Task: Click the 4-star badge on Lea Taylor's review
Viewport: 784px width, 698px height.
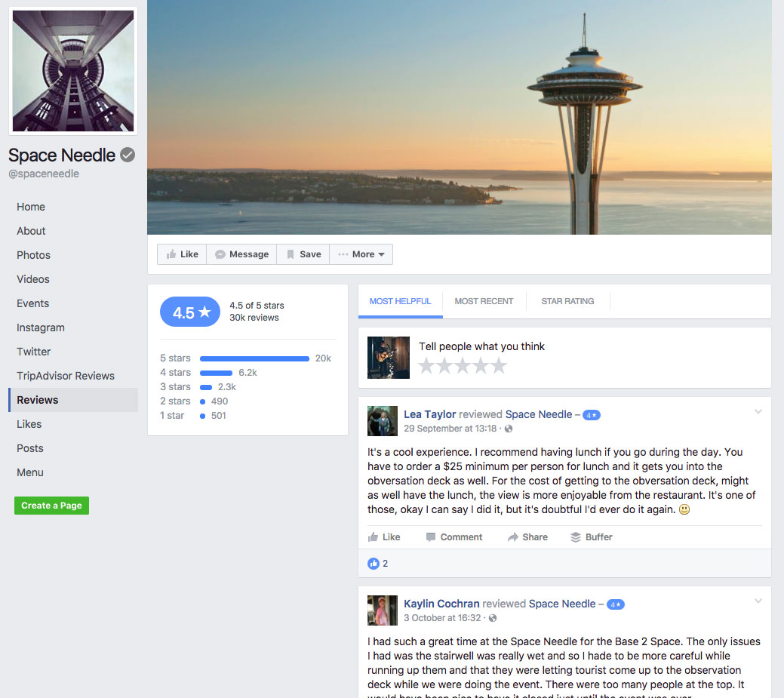Action: pos(592,415)
